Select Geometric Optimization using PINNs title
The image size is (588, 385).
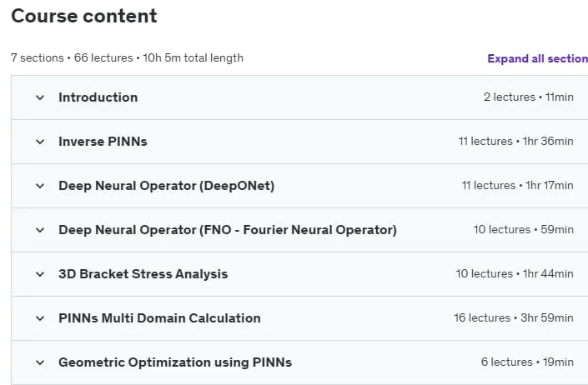click(x=175, y=362)
